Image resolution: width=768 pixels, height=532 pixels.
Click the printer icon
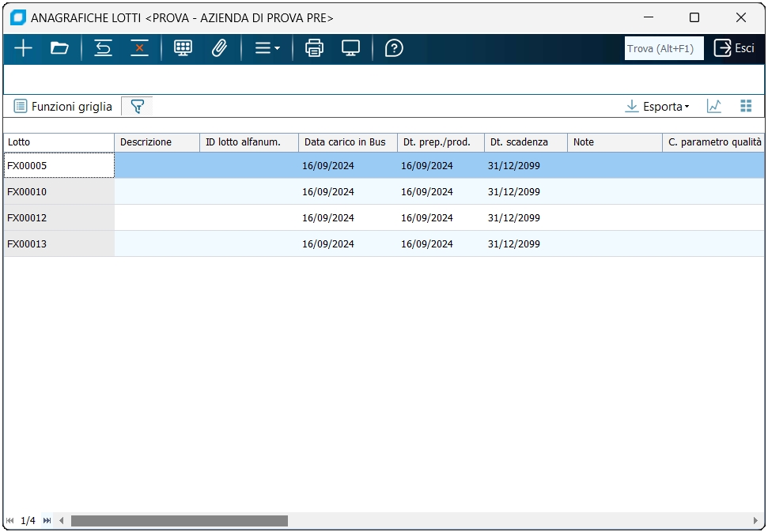point(315,48)
